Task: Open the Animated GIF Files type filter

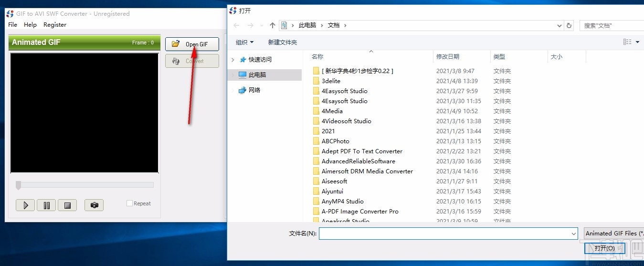Action: click(614, 234)
